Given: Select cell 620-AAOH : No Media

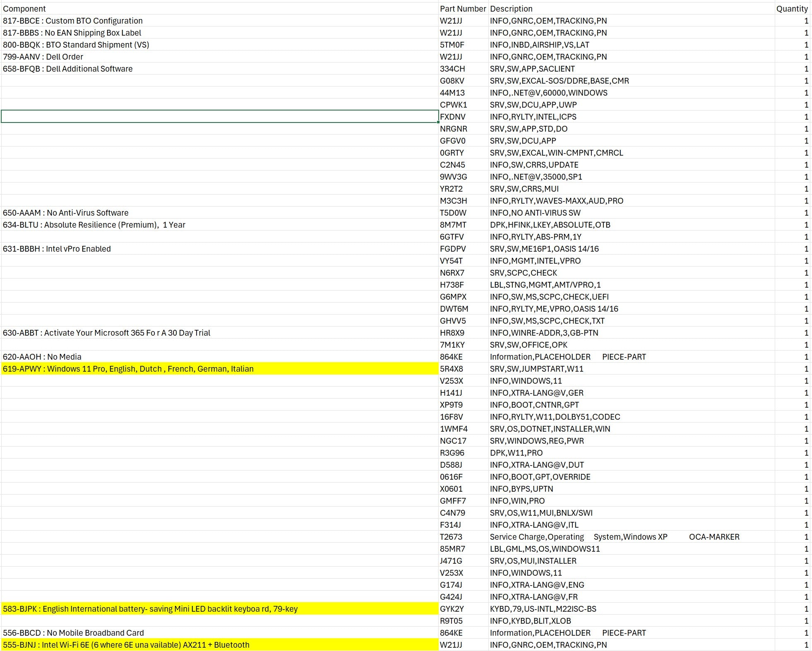Looking at the screenshot, I should coord(219,357).
